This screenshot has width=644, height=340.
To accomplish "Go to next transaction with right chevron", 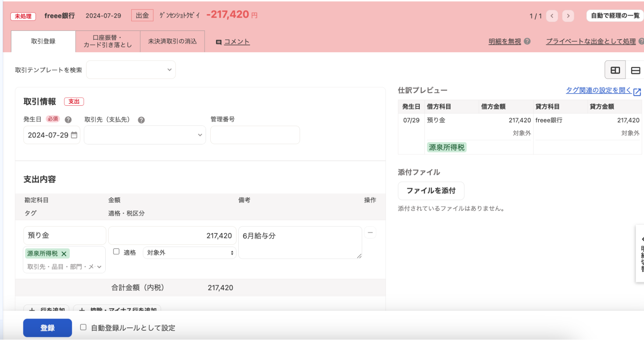I will click(568, 16).
